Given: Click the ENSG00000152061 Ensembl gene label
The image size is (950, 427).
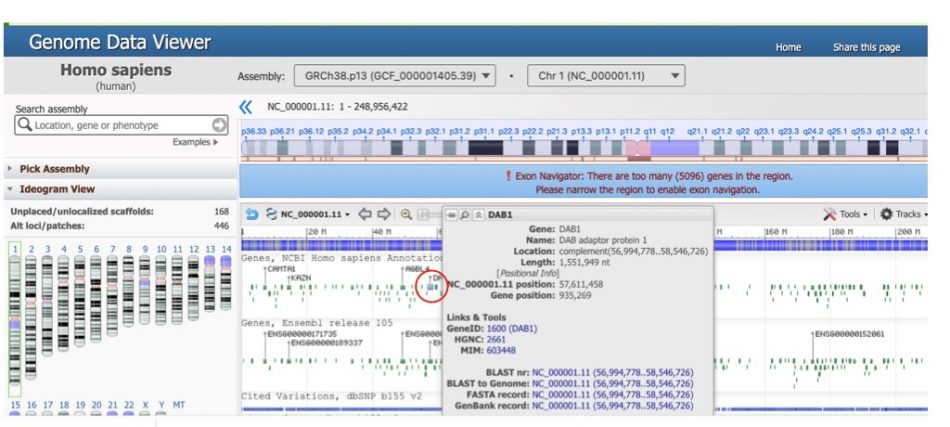Looking at the screenshot, I should pos(849,334).
